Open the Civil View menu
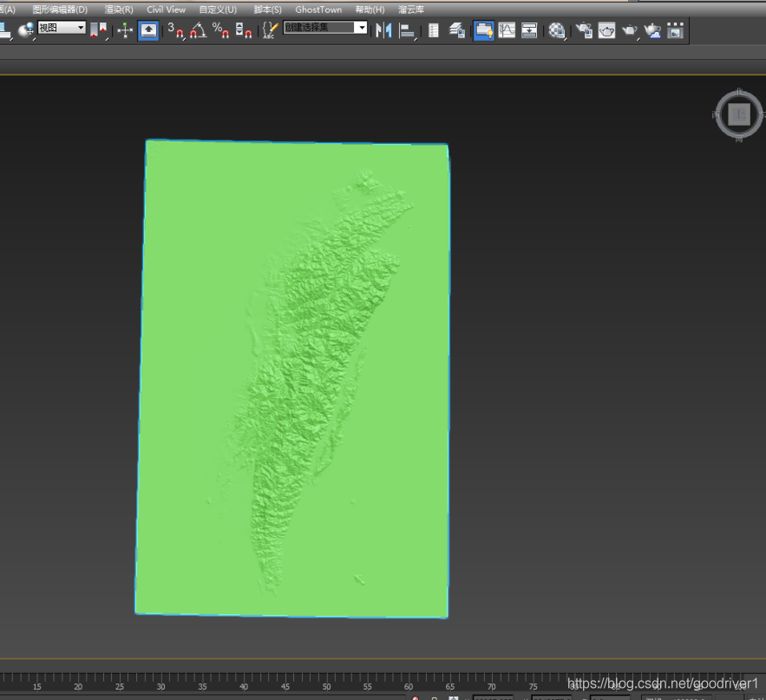This screenshot has width=766, height=700. 166,10
